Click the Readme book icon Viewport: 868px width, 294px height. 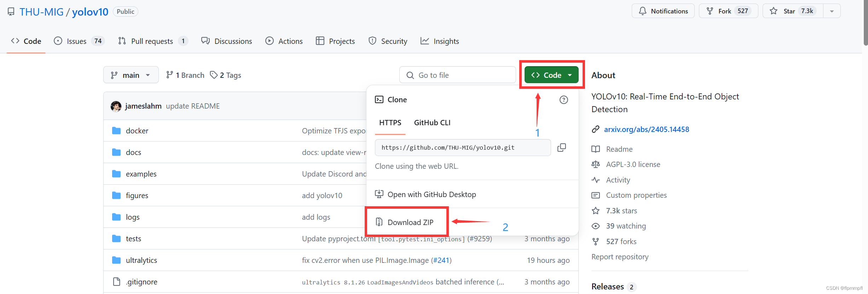[x=596, y=149]
